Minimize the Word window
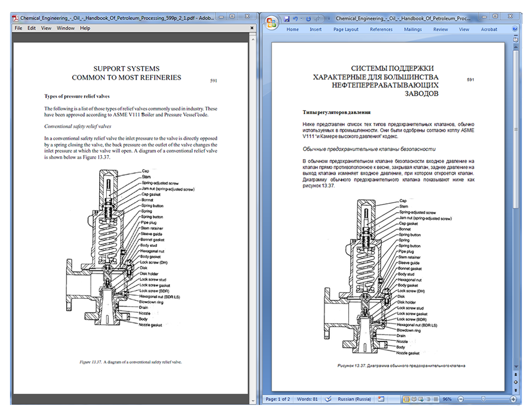This screenshot has width=532, height=417. [484, 16]
